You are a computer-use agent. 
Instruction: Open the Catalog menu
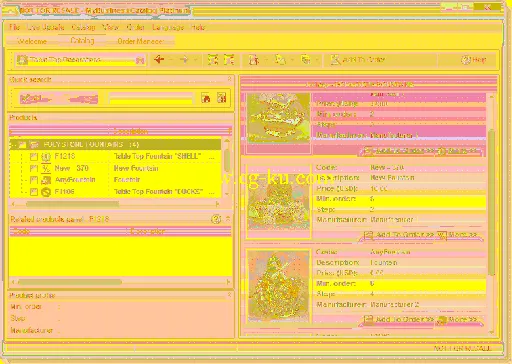coord(83,27)
